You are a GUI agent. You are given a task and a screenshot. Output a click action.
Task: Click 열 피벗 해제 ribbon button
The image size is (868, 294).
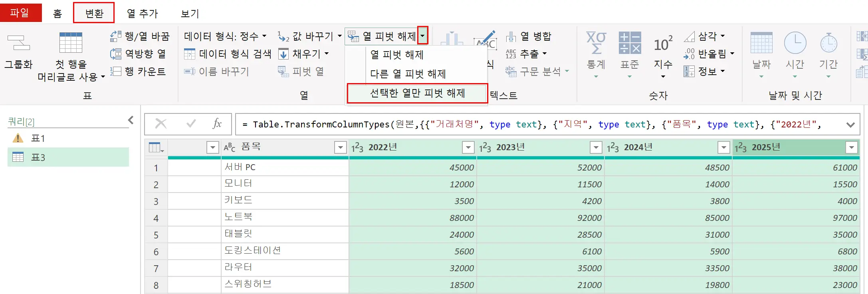pyautogui.click(x=382, y=36)
